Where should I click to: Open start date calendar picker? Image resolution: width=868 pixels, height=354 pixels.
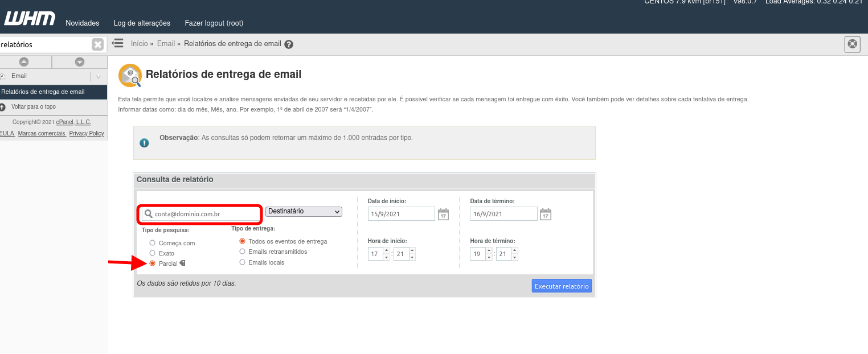[x=443, y=214]
